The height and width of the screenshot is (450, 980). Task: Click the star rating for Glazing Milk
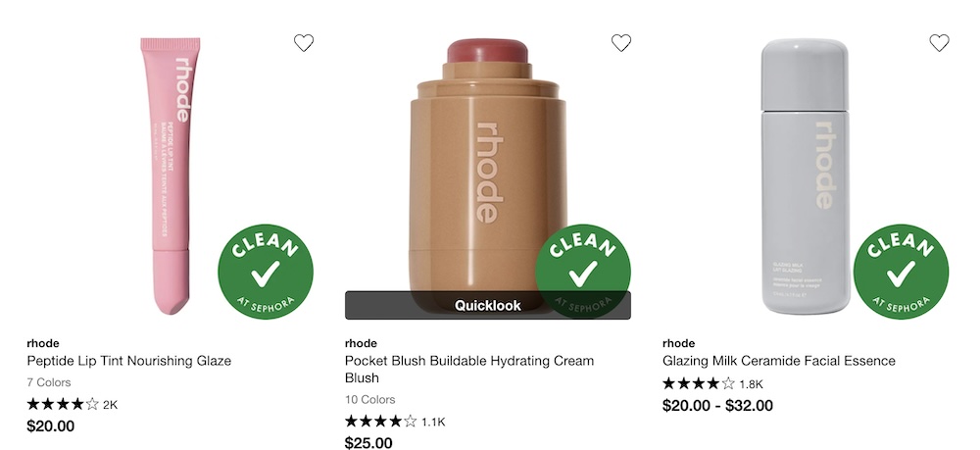click(x=699, y=383)
